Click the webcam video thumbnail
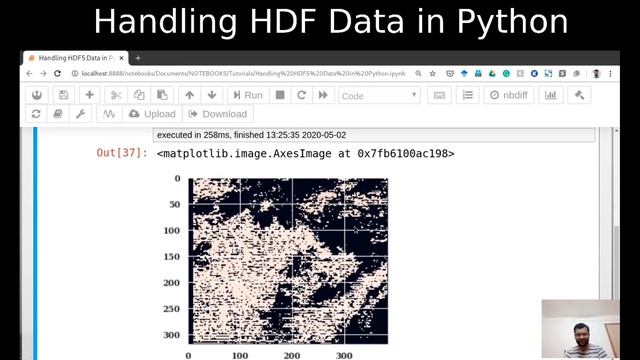Screen dimensions: 640x360 click(x=580, y=329)
